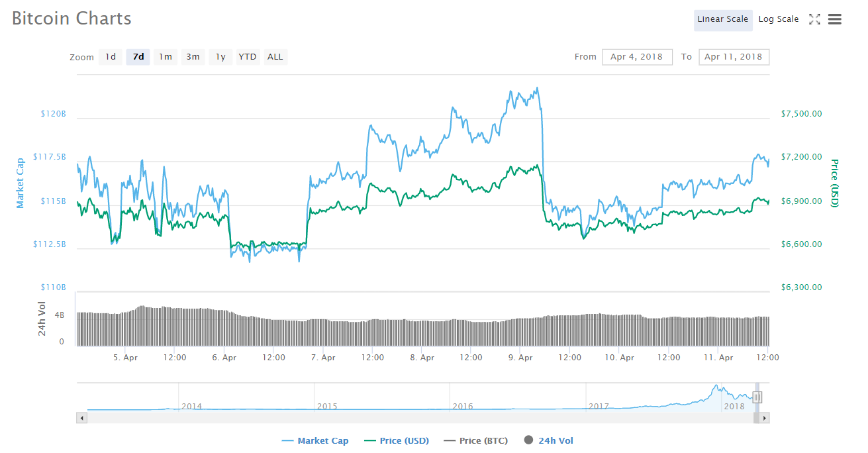Viewport: 868px width, 453px height.
Task: Set zoom to 3m
Action: 193,57
